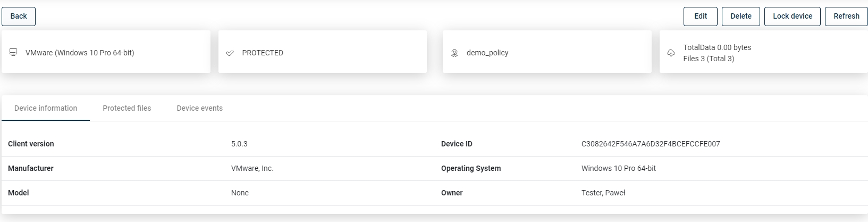
Task: Click the Lock device button
Action: [792, 17]
